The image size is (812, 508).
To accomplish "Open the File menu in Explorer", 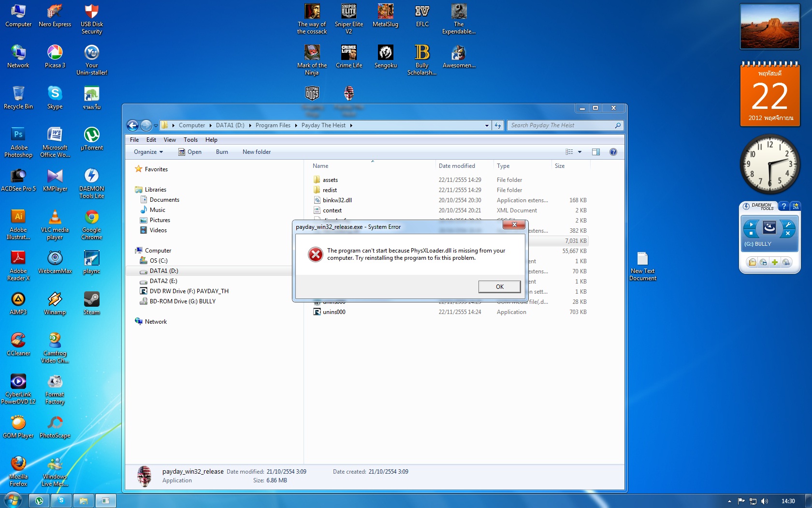I will click(x=134, y=140).
